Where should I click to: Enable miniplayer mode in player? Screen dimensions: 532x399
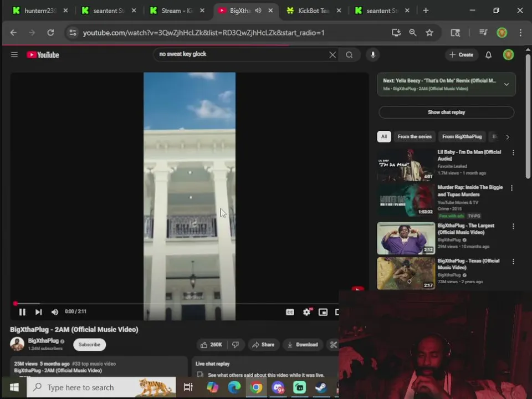323,312
